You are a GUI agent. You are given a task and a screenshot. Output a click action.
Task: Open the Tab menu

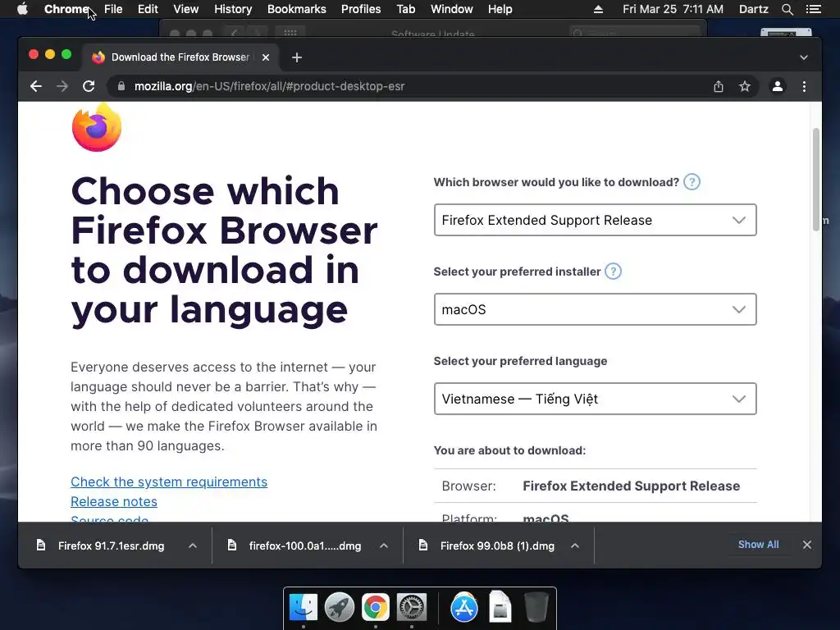coord(405,9)
